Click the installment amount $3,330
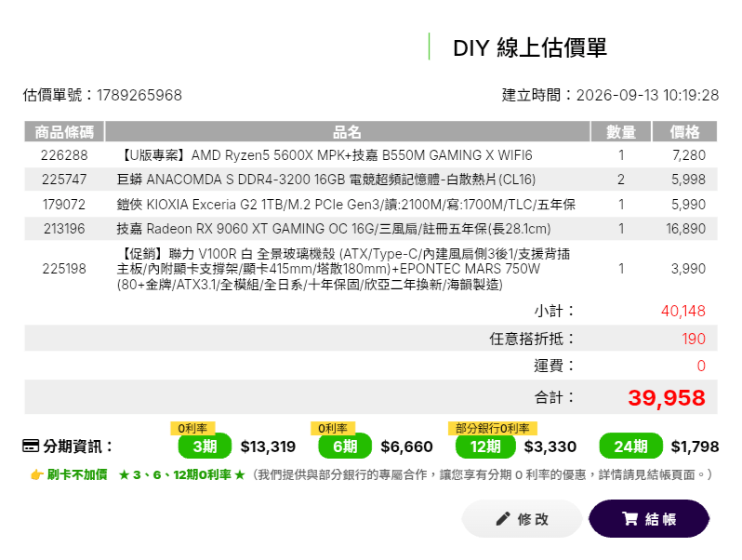Image resolution: width=742 pixels, height=560 pixels. point(550,447)
